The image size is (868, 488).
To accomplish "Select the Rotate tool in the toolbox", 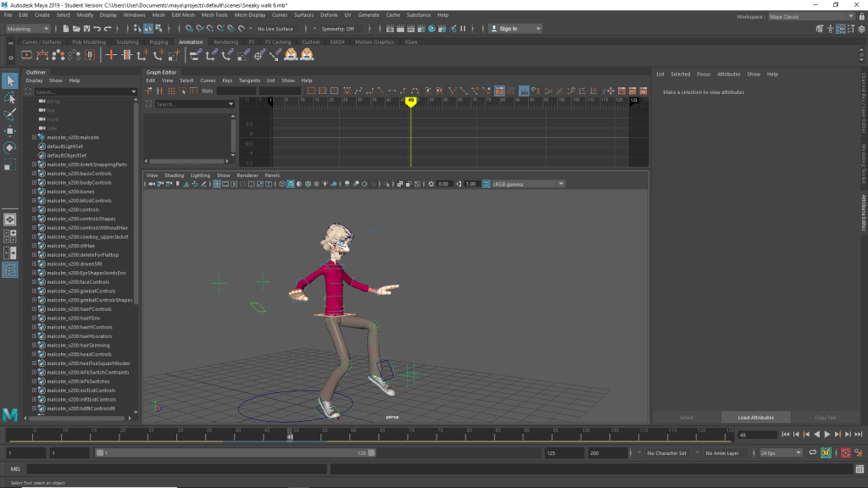I will [10, 147].
